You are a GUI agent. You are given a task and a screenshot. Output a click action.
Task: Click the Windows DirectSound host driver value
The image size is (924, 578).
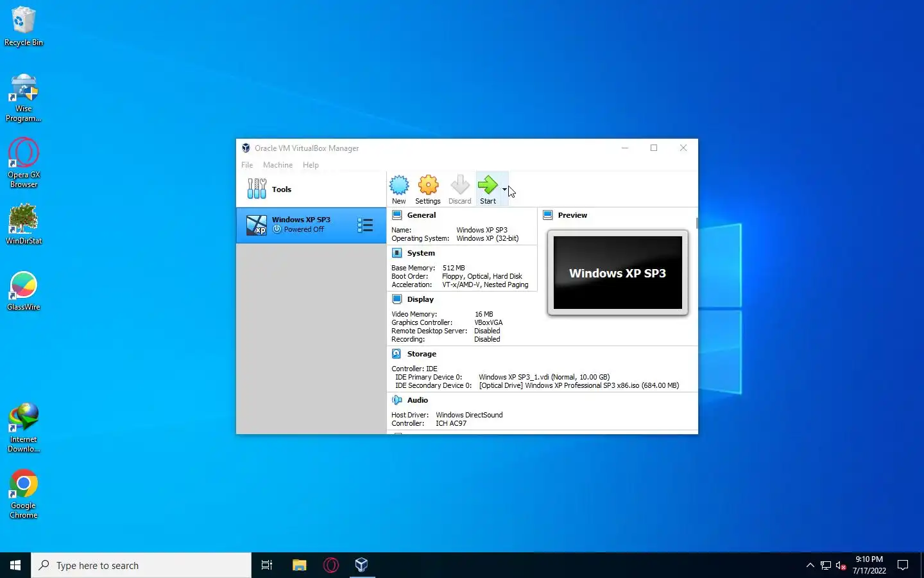pos(469,415)
